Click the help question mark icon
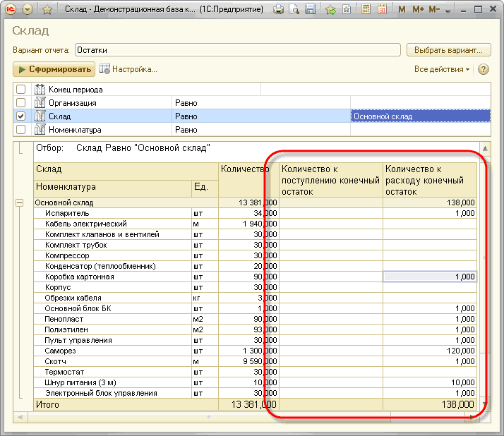The width and height of the screenshot is (504, 436). click(484, 69)
